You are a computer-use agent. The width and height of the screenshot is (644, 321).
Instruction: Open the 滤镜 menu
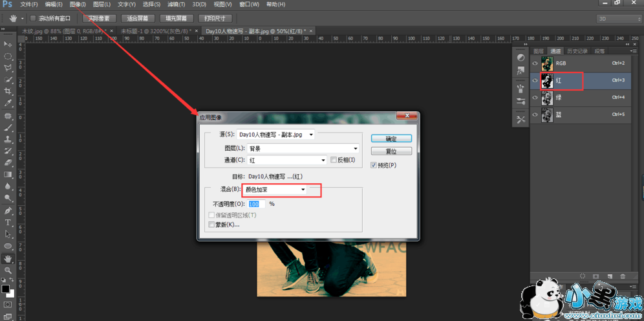click(177, 5)
